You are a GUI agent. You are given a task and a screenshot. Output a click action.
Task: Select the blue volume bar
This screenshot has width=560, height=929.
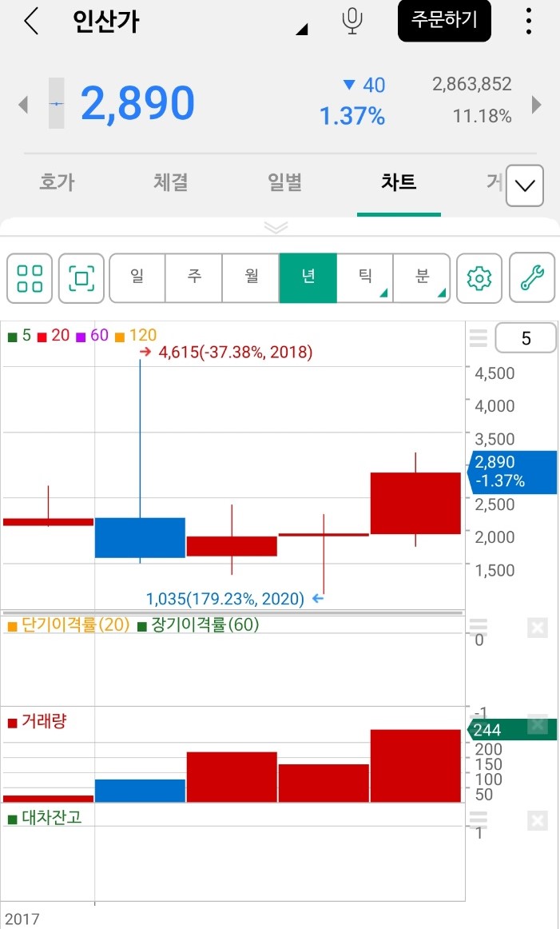(x=141, y=791)
